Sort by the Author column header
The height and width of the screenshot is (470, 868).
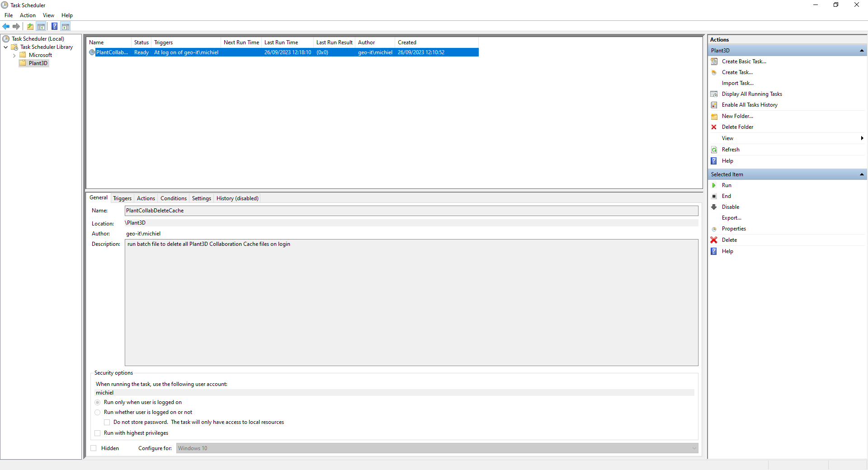375,42
